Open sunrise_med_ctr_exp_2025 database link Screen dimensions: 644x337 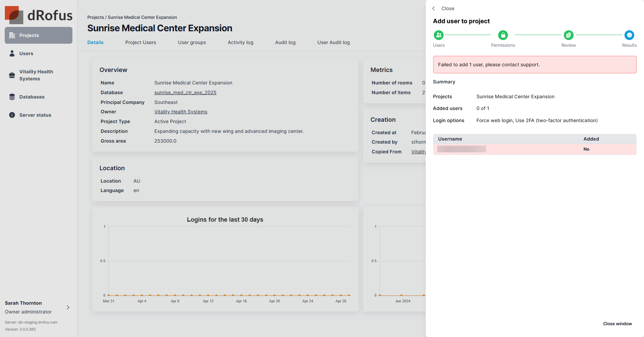pos(185,92)
